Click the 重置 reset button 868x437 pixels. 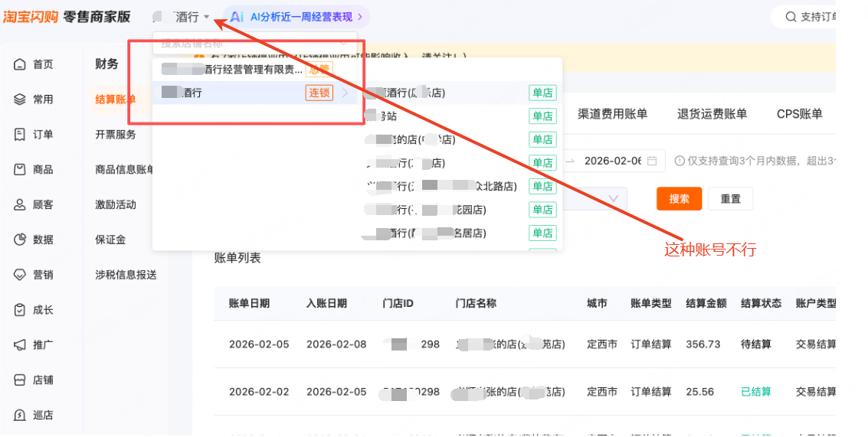coord(731,198)
